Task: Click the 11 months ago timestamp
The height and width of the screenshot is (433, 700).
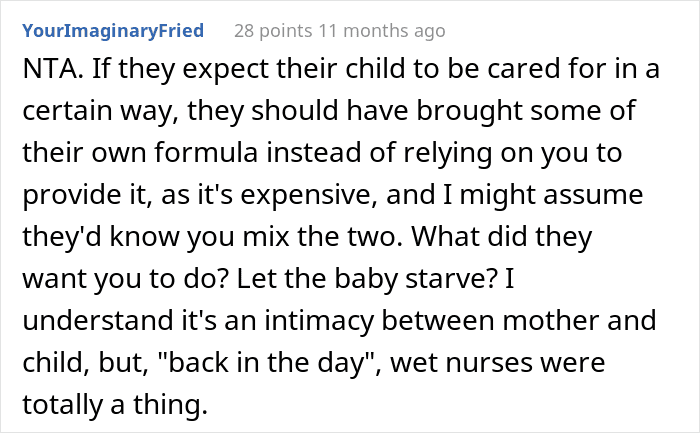Action: (385, 31)
